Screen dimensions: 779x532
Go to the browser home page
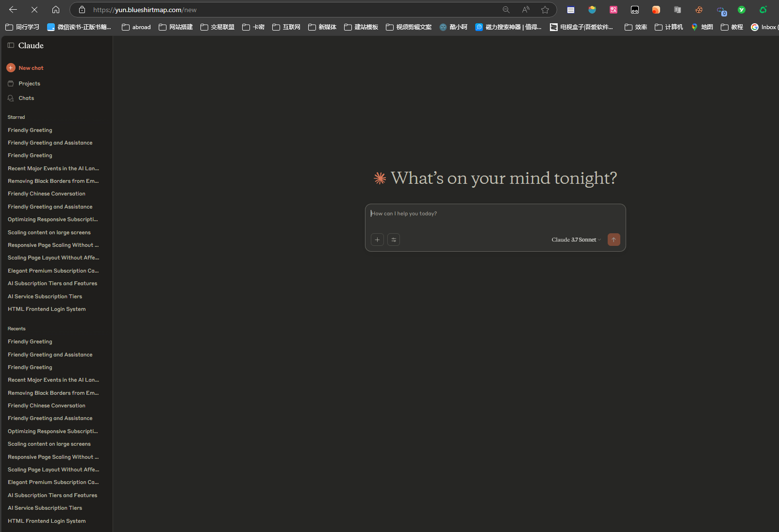56,10
